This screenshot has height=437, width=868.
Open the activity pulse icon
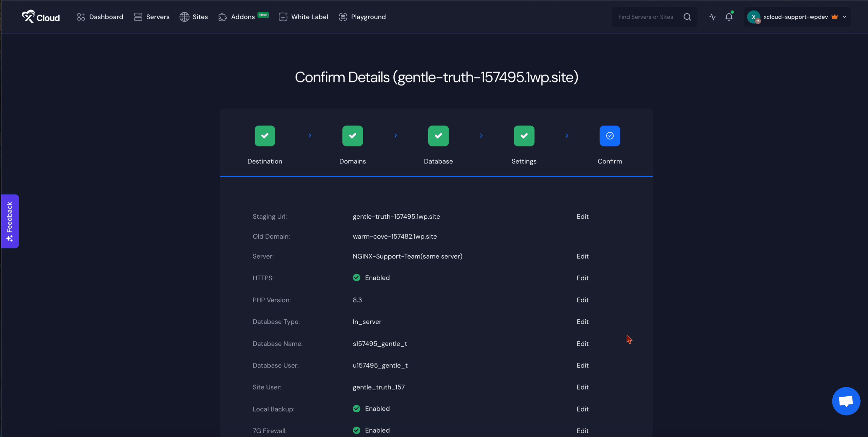pyautogui.click(x=712, y=17)
